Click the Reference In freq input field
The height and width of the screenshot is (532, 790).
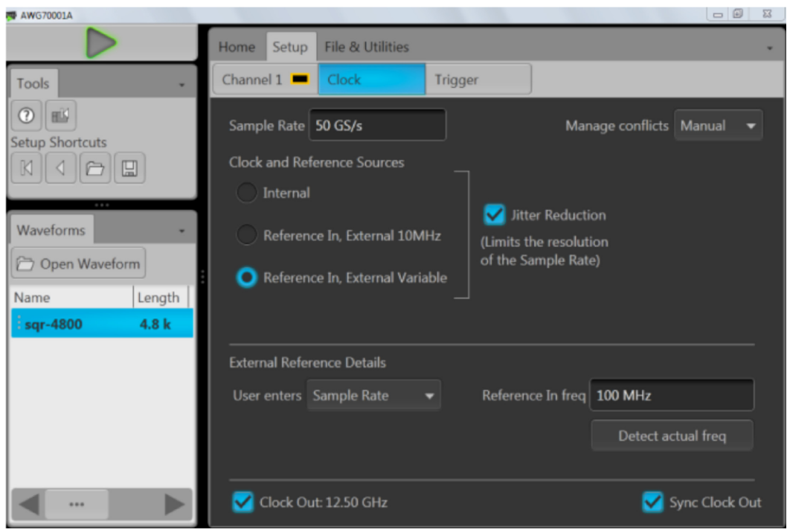pyautogui.click(x=671, y=396)
